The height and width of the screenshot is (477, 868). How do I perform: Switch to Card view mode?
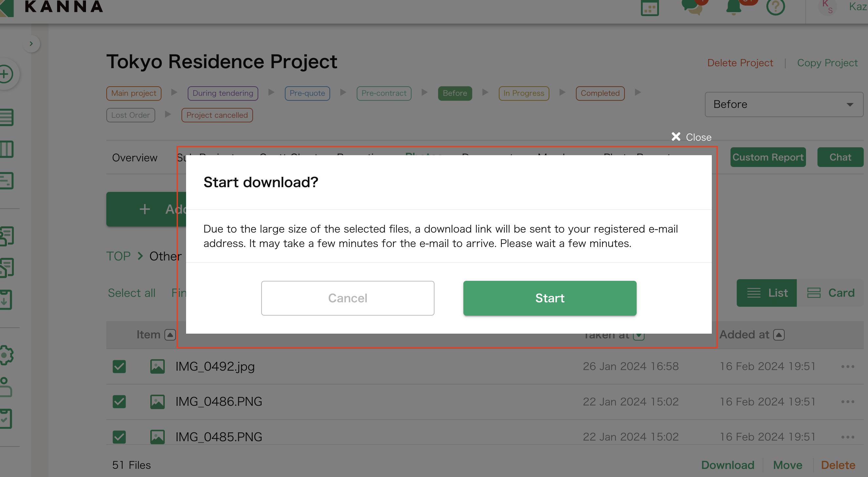[831, 293]
